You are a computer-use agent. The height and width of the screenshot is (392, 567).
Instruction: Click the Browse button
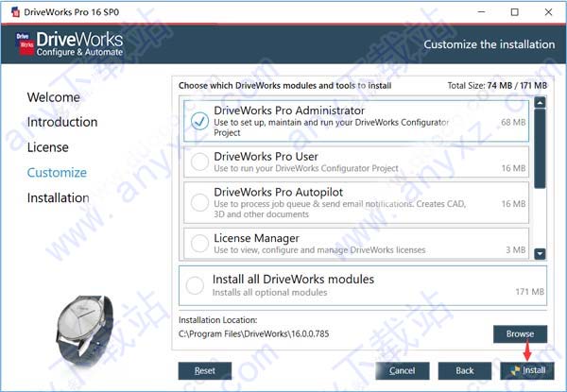(520, 333)
